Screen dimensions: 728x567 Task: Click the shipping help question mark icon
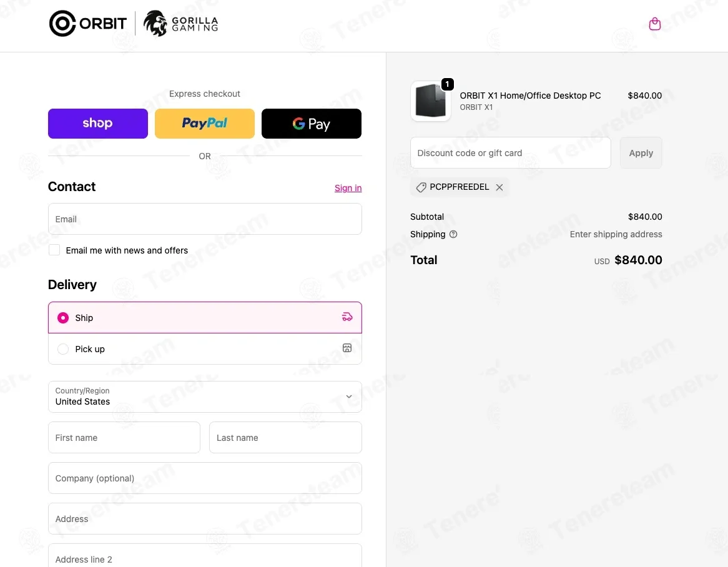(453, 234)
